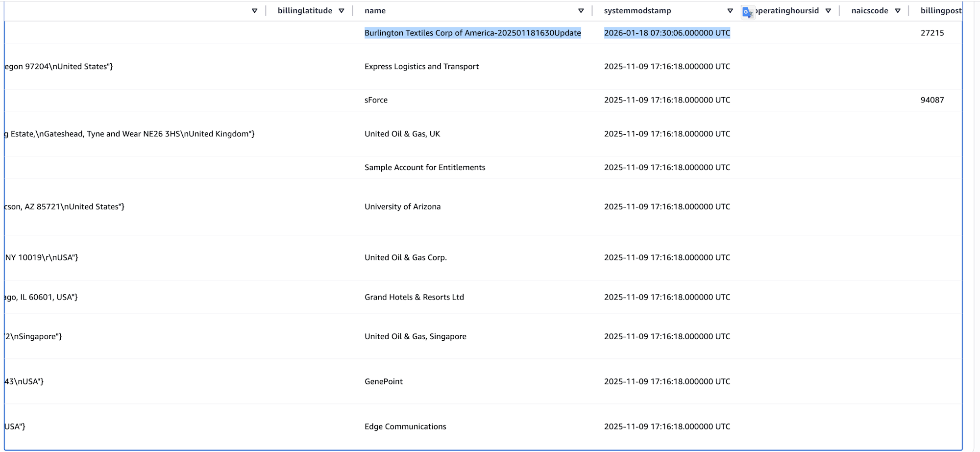Image resolution: width=980 pixels, height=452 pixels.
Task: Open the naicscode column dropdown arrow
Action: pyautogui.click(x=898, y=10)
